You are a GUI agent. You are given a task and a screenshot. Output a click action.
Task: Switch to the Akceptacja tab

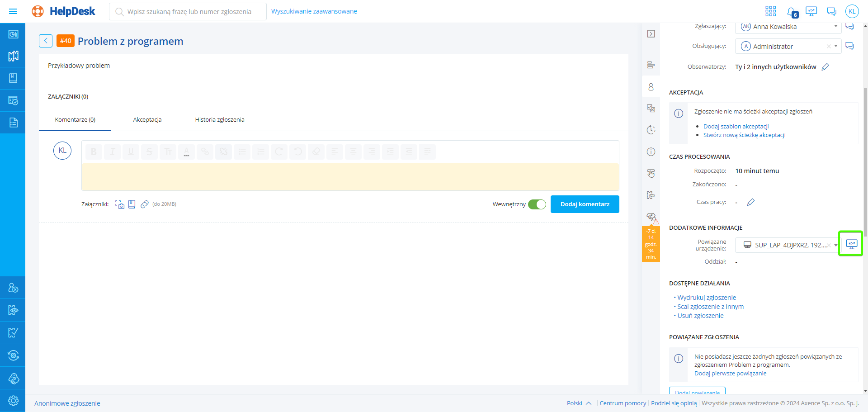pyautogui.click(x=147, y=120)
